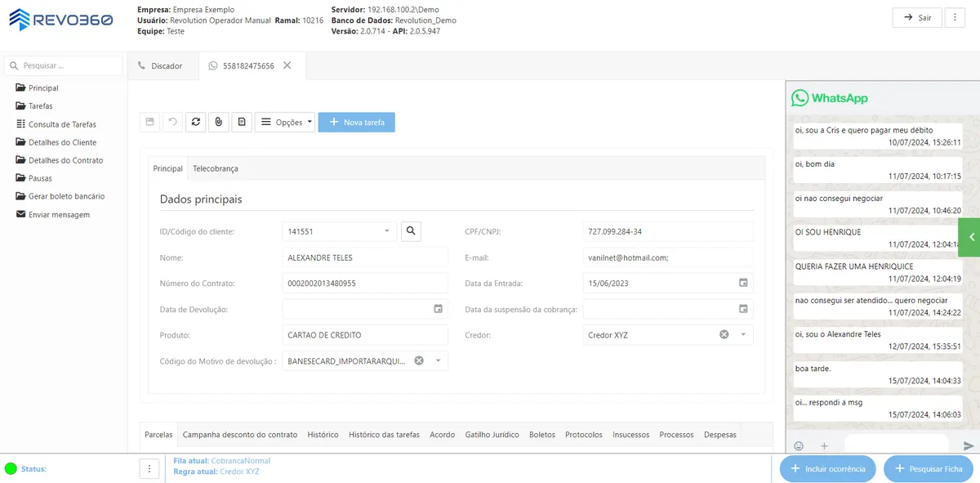This screenshot has height=483, width=980.
Task: Open the Data de Devolução calendar icon
Action: tap(438, 309)
